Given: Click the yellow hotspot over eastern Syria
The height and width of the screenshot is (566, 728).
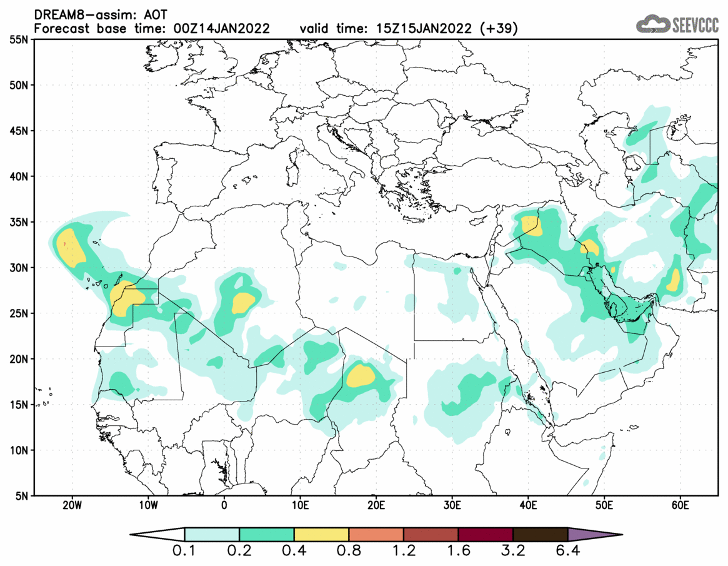Looking at the screenshot, I should 531,226.
